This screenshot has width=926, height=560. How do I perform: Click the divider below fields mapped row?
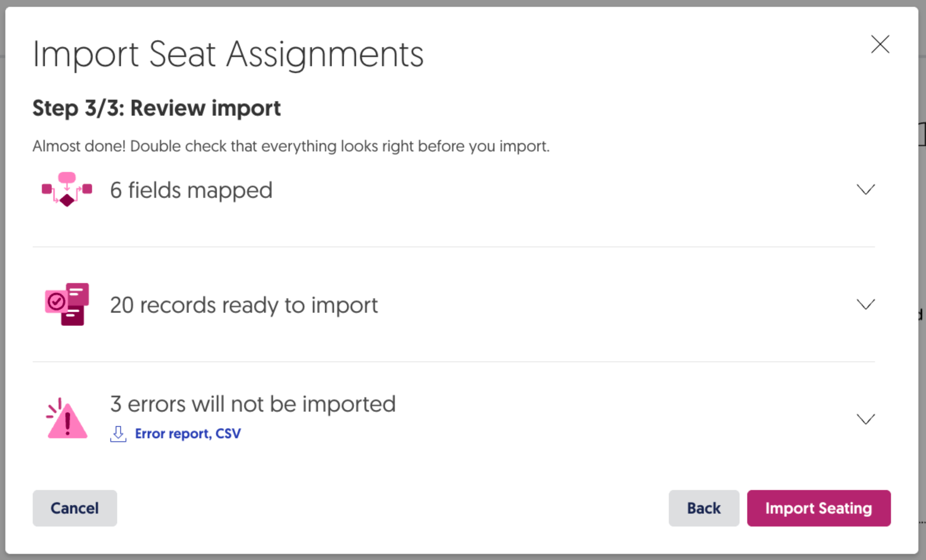pyautogui.click(x=453, y=247)
